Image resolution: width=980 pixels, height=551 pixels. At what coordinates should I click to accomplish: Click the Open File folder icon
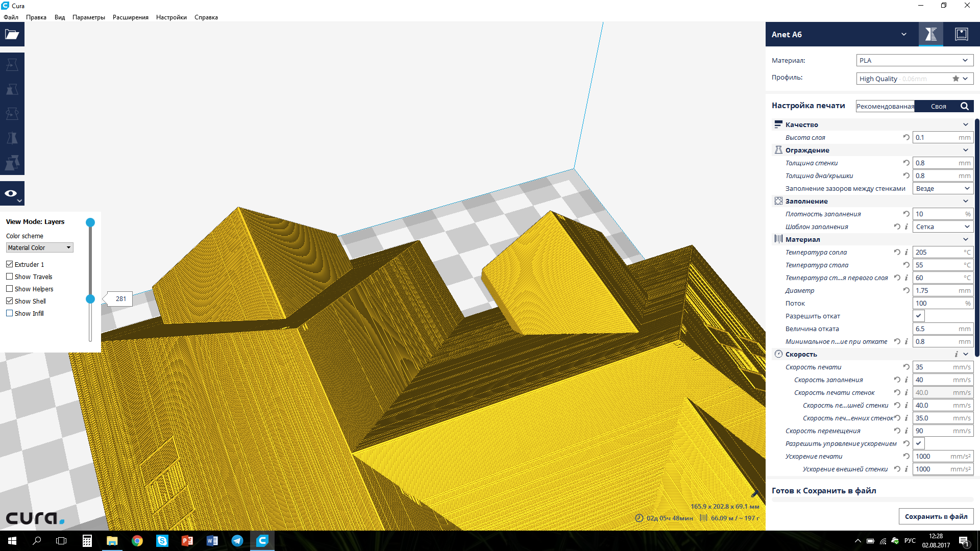click(x=12, y=35)
